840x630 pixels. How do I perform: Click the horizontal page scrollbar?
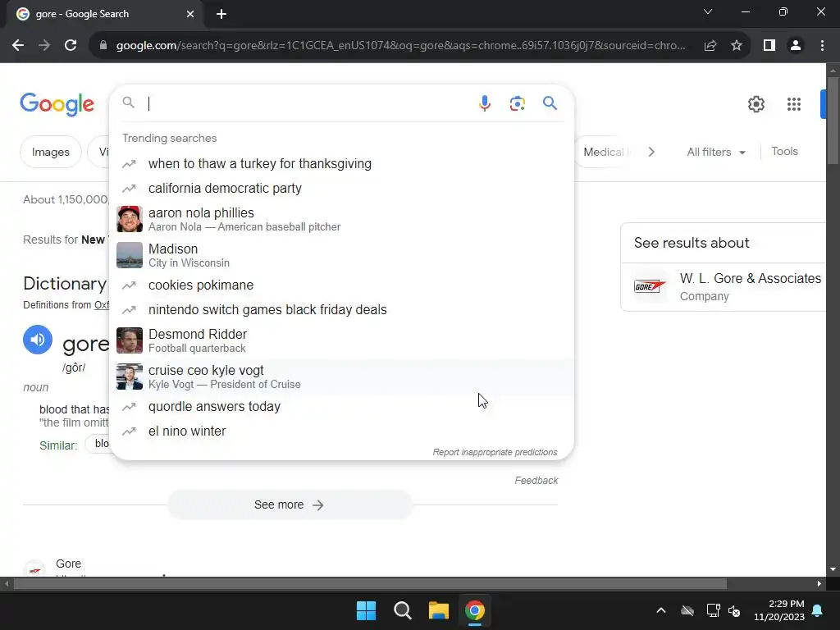[x=370, y=584]
